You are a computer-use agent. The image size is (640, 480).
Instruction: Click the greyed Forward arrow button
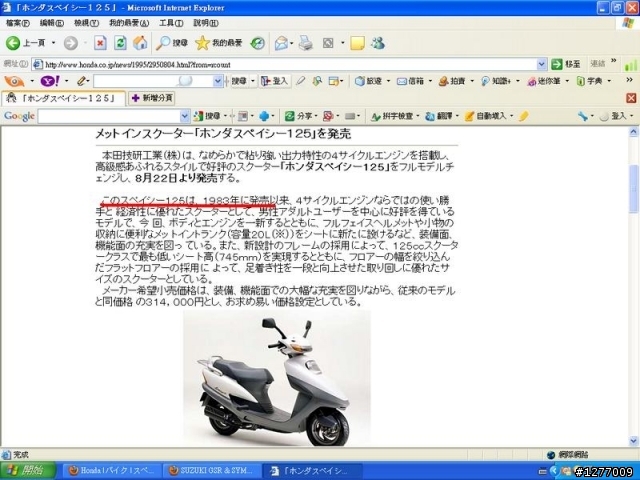(71, 43)
